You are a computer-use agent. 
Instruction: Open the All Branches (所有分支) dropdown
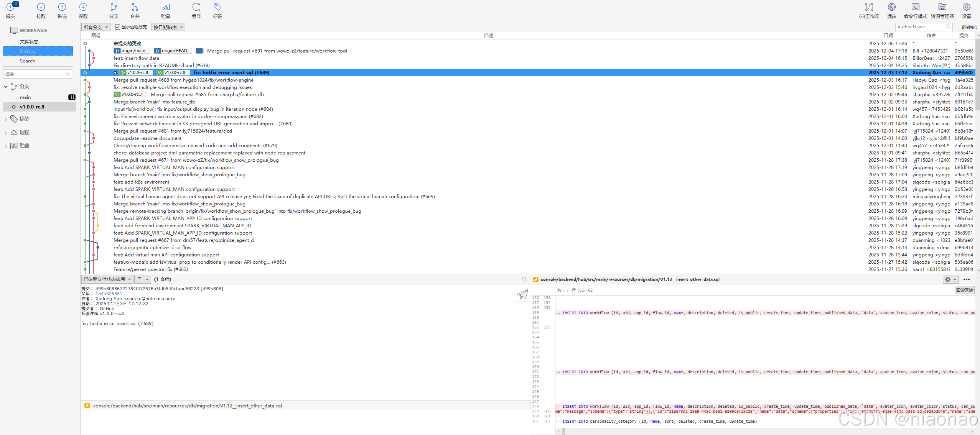tap(96, 27)
